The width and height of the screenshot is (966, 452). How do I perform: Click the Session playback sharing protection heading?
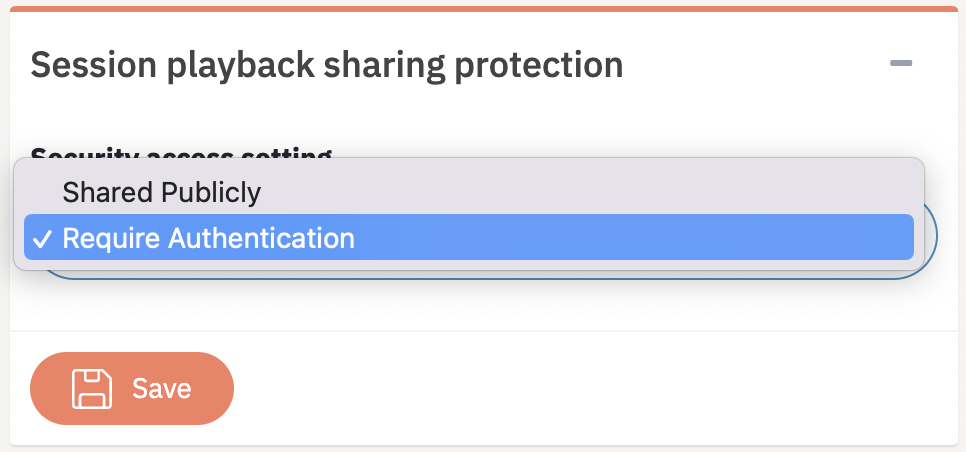(x=326, y=65)
